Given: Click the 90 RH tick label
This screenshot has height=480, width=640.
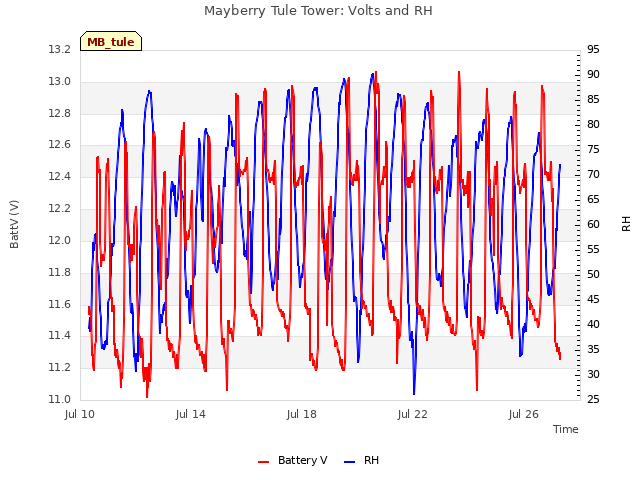Looking at the screenshot, I should coord(593,75).
